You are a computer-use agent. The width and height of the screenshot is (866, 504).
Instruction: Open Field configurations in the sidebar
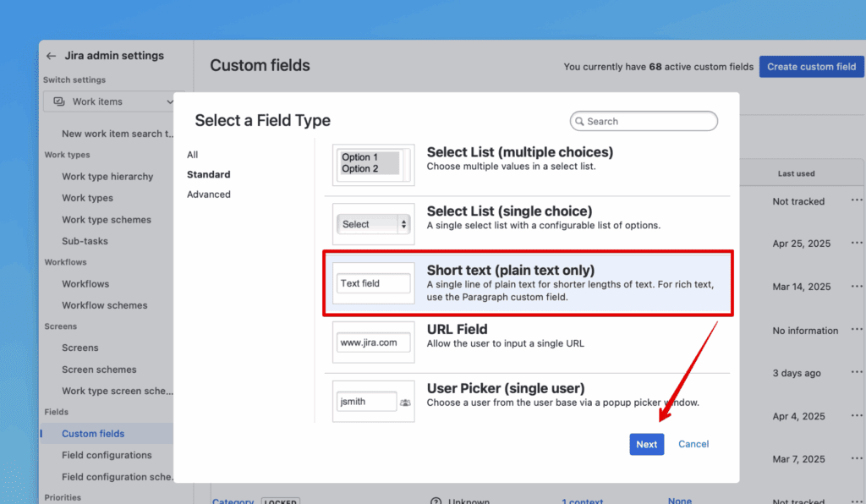coord(107,455)
